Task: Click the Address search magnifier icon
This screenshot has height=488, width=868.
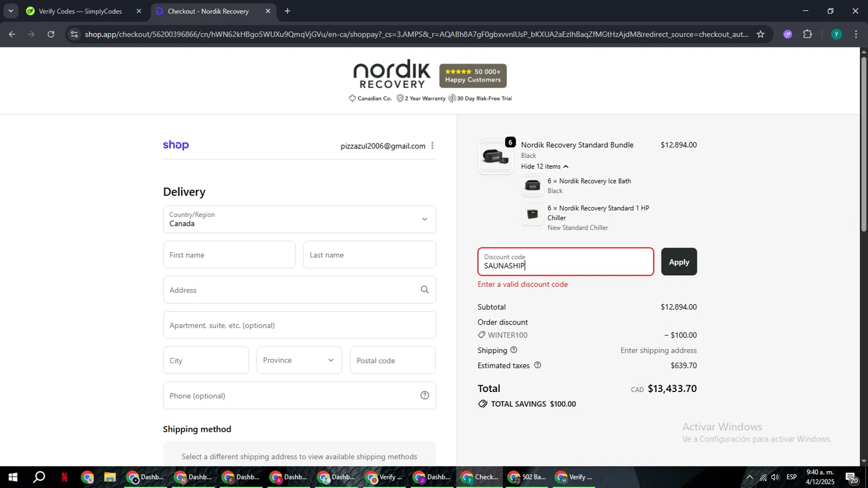Action: [x=425, y=290]
